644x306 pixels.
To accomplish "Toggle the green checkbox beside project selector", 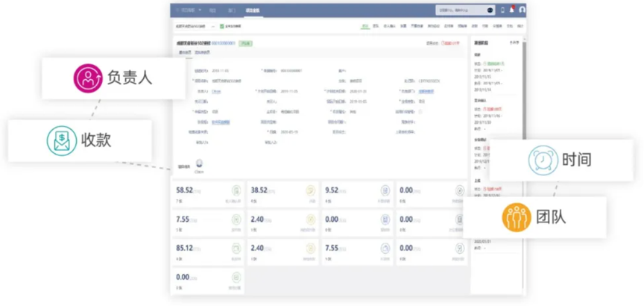I will (222, 26).
